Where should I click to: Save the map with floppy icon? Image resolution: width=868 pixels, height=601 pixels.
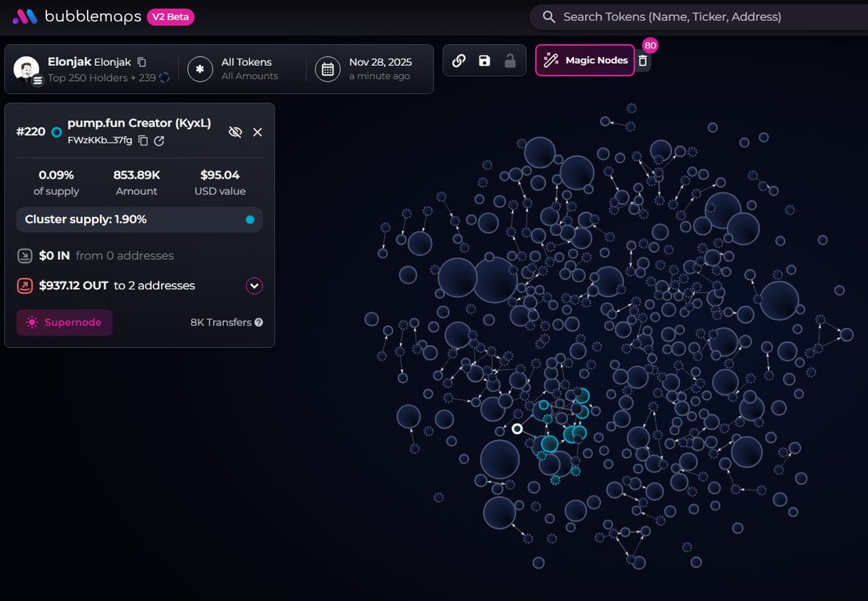[x=485, y=61]
